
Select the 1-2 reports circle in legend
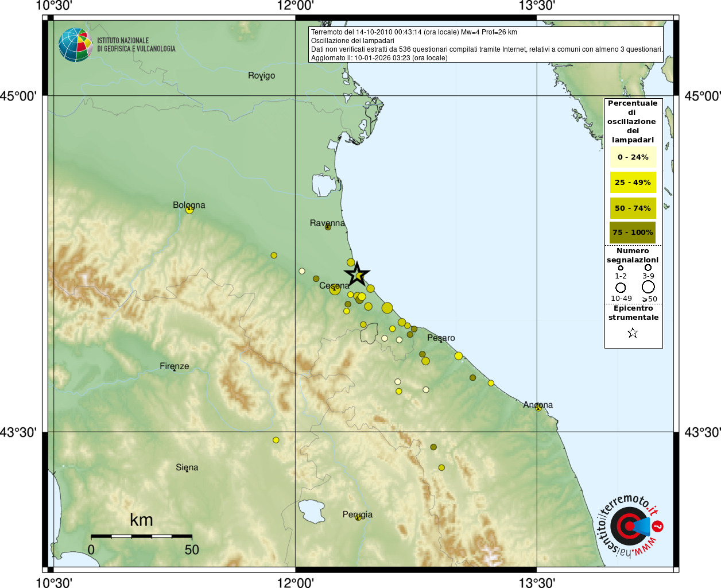pos(621,268)
